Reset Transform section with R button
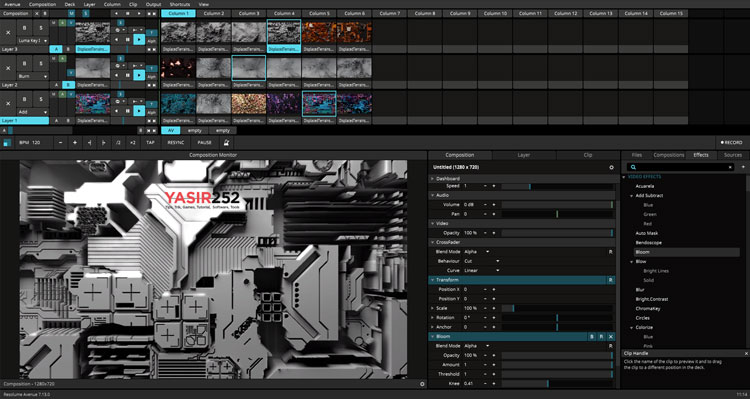The width and height of the screenshot is (750, 399). (x=611, y=280)
